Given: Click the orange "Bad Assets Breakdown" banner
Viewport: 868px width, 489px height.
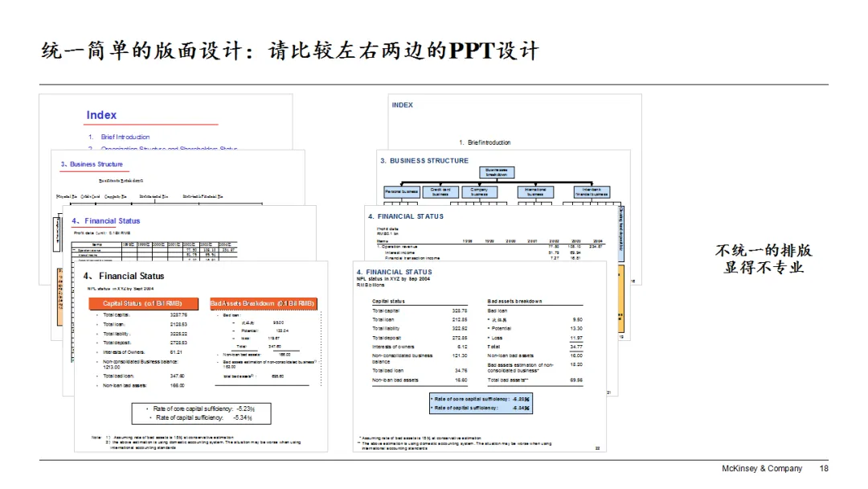Looking at the screenshot, I should tap(264, 303).
